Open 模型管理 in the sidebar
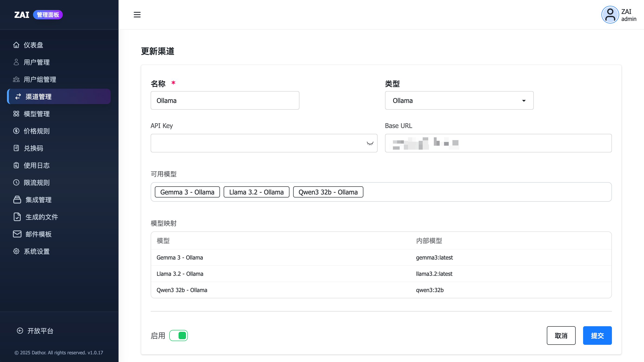This screenshot has height=362, width=644. (x=37, y=114)
